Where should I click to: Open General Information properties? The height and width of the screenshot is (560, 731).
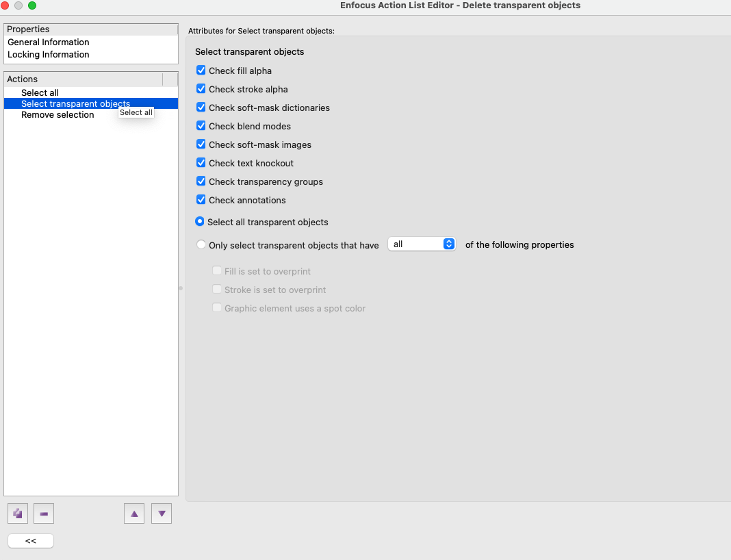49,42
